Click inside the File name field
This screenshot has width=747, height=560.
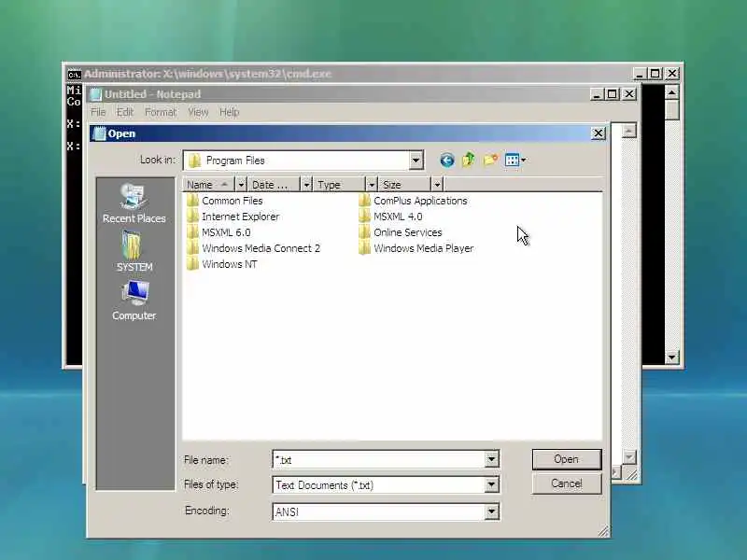(x=379, y=459)
